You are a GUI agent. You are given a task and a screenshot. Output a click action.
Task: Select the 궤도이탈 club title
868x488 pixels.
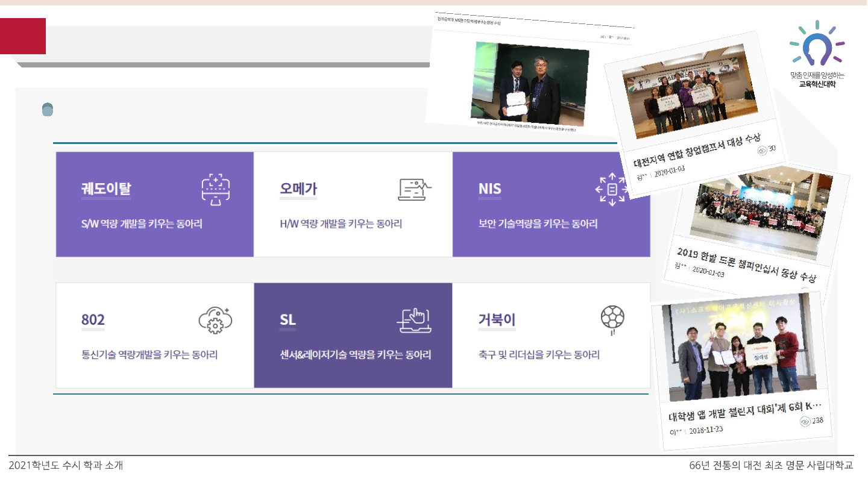pyautogui.click(x=105, y=189)
